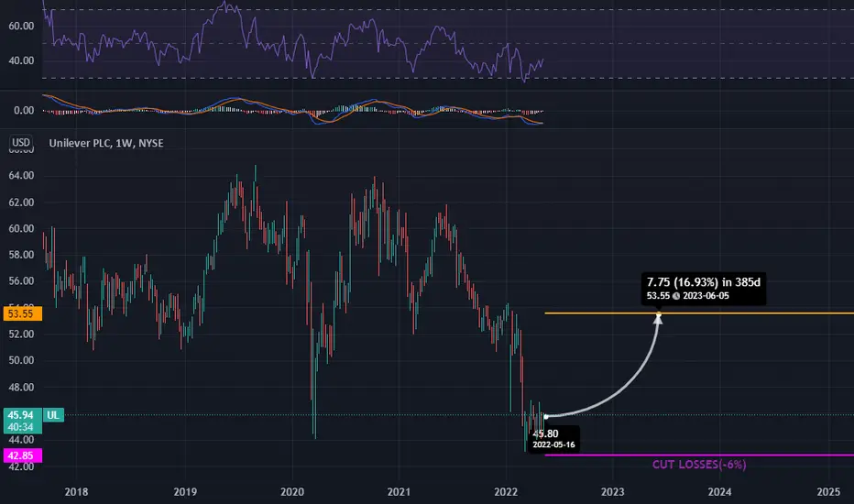Screen dimensions: 854x504
Task: Click 60.00 on the RSI axis
Action: click(x=21, y=27)
